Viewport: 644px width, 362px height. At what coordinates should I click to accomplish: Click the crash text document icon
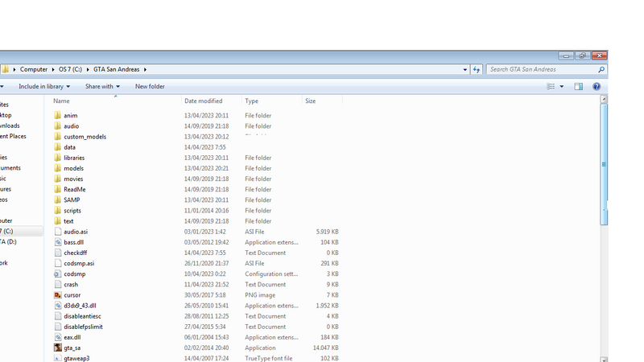tap(57, 285)
